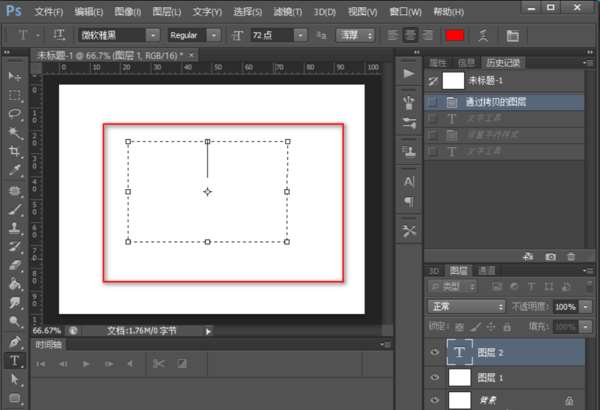Image resolution: width=600 pixels, height=410 pixels.
Task: Play the timeline animation
Action: pyautogui.click(x=86, y=364)
